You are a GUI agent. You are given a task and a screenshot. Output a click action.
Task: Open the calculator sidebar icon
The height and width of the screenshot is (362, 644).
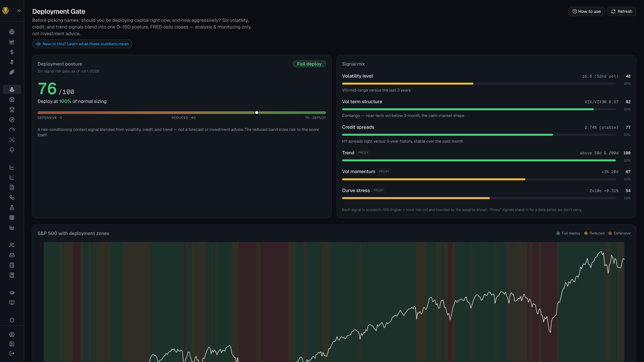click(12, 265)
